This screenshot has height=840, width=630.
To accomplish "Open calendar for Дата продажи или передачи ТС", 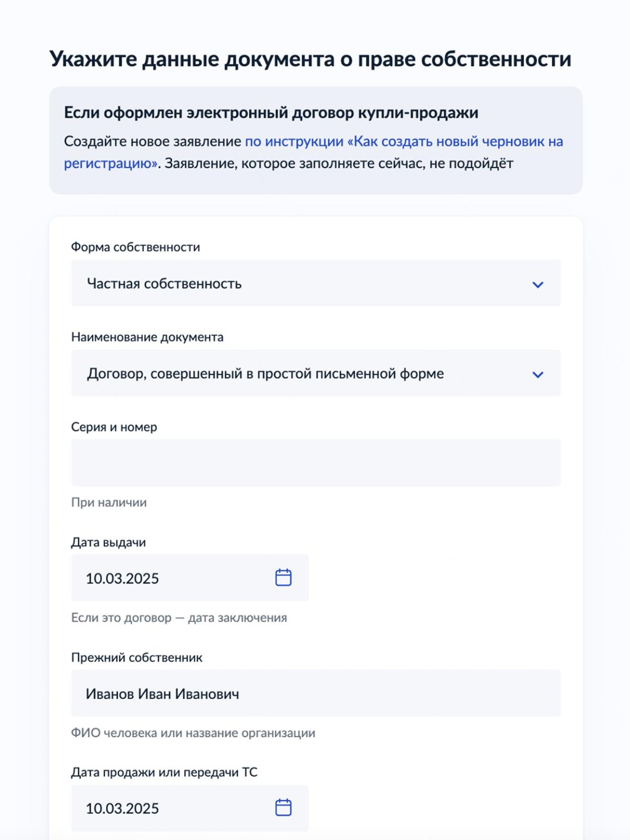I will click(x=283, y=807).
